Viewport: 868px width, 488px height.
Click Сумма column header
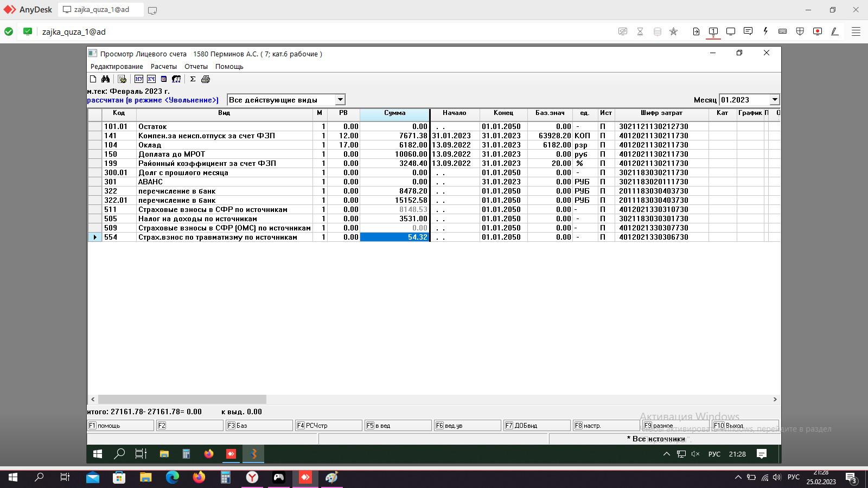394,113
